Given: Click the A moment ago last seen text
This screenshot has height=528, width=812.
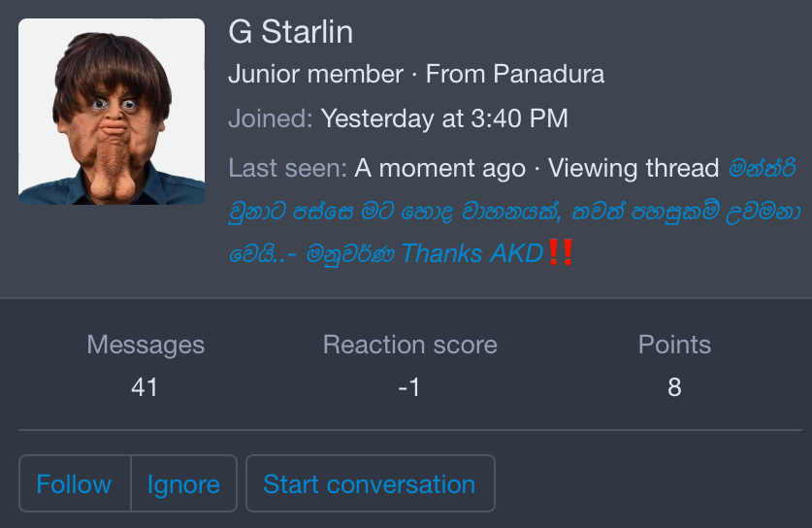Looking at the screenshot, I should pos(439,169).
